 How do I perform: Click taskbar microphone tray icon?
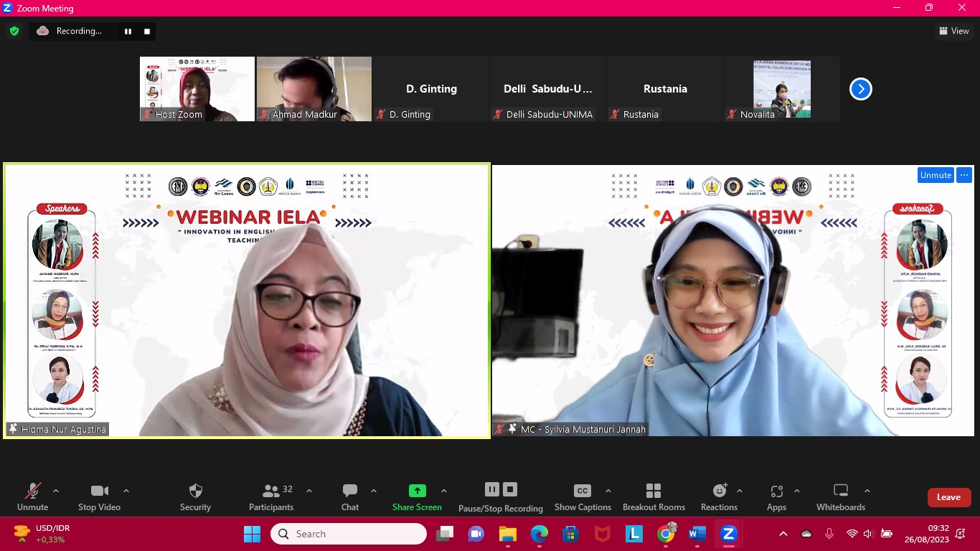[829, 534]
